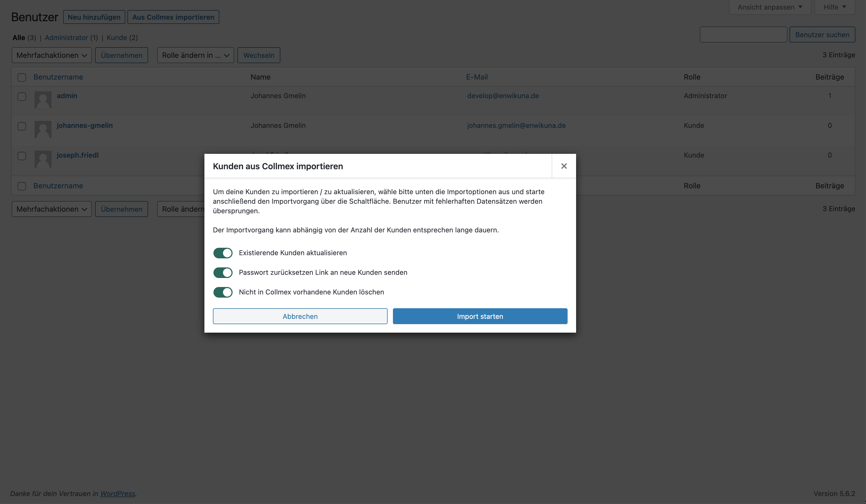Click johannes.gmelin@enwikuna.de email link

(x=516, y=126)
